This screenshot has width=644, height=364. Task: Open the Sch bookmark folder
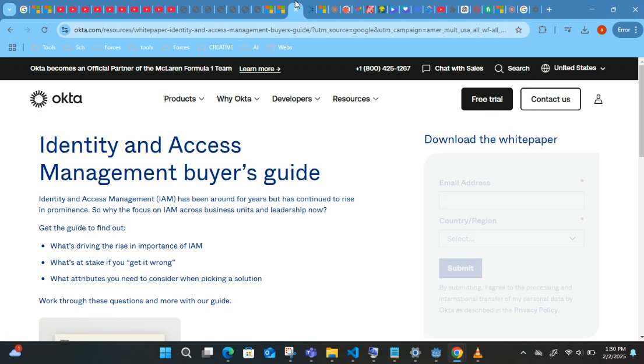(x=75, y=48)
